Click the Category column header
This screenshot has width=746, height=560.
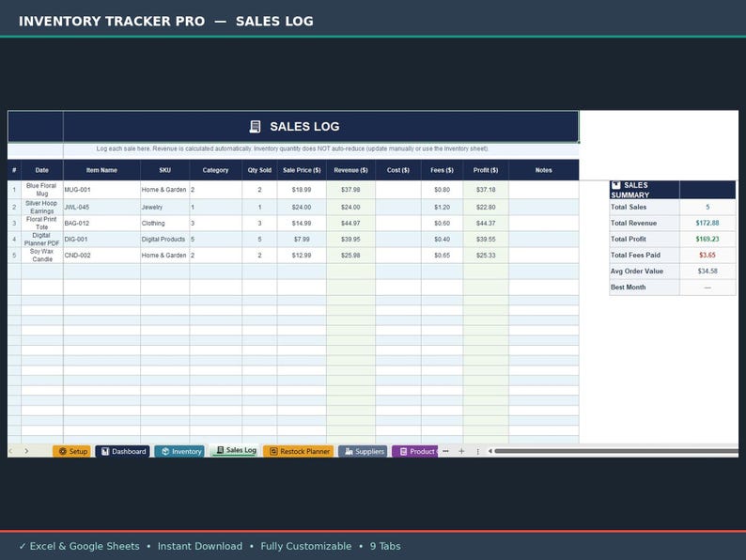(x=215, y=170)
